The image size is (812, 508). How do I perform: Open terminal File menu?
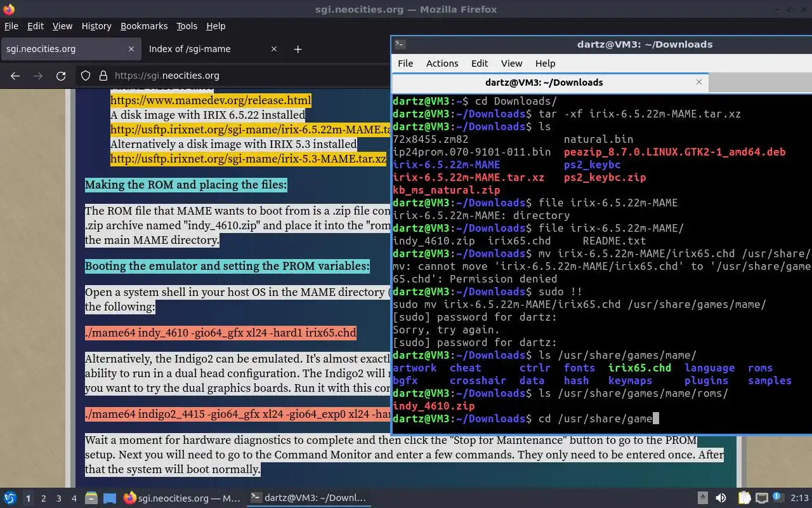click(x=405, y=63)
